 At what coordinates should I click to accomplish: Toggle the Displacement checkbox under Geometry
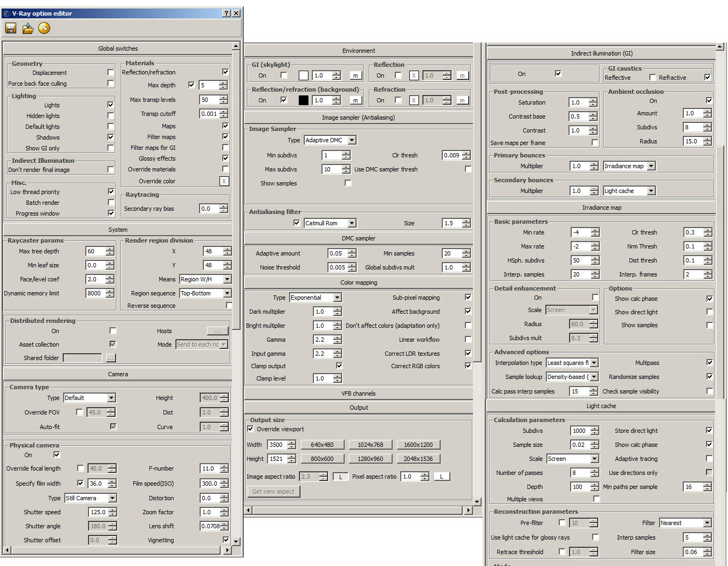tap(111, 72)
